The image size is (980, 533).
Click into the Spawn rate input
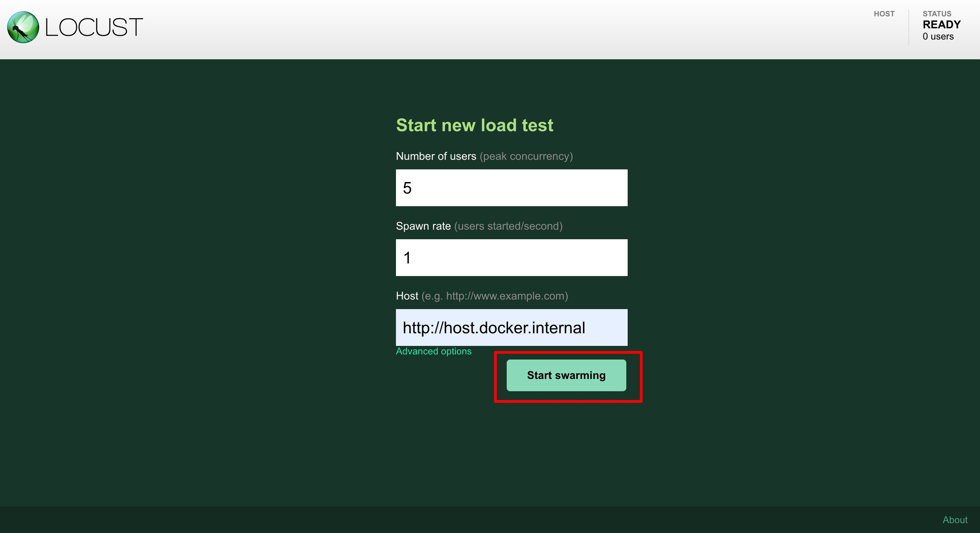511,258
